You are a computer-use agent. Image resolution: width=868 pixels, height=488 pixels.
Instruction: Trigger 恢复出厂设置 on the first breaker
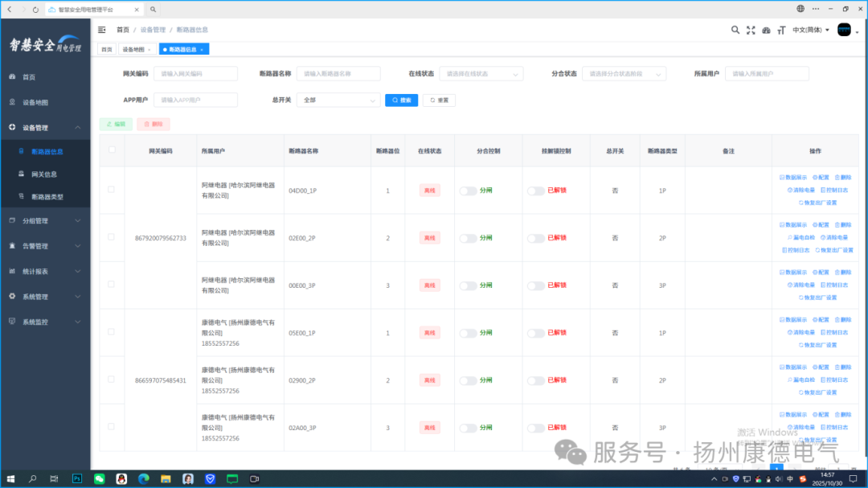[818, 202]
